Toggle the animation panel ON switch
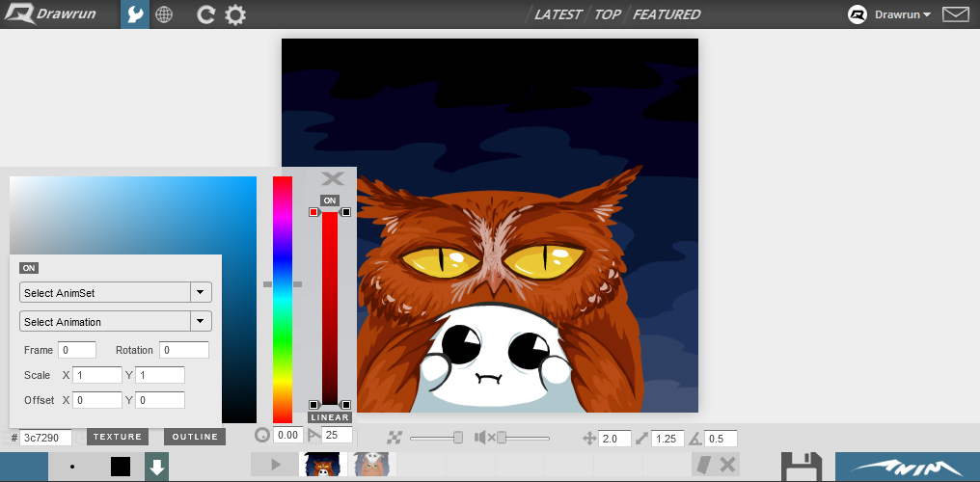Screen dimensions: 980x482 pyautogui.click(x=29, y=268)
